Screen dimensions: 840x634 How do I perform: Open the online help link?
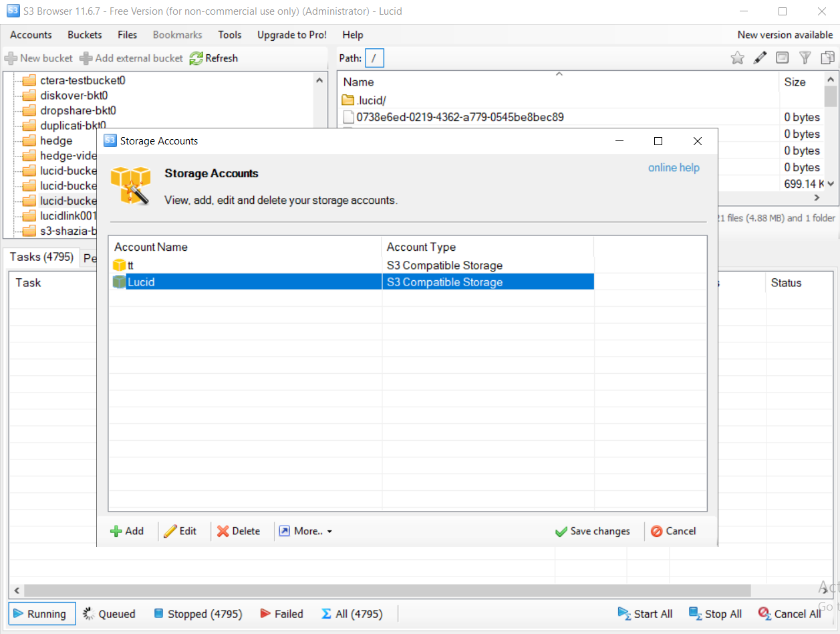point(674,168)
